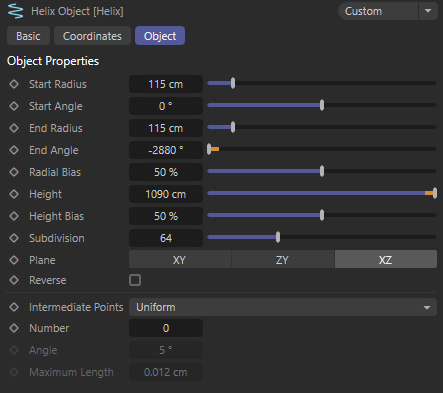
Task: Click the Intermediate Points label
Action: coord(76,307)
